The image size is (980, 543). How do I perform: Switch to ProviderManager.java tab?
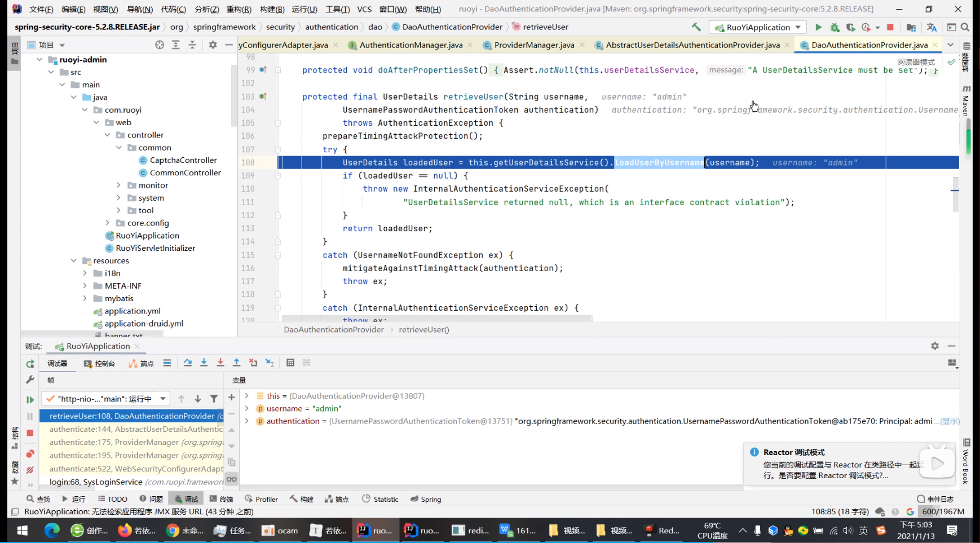[533, 45]
